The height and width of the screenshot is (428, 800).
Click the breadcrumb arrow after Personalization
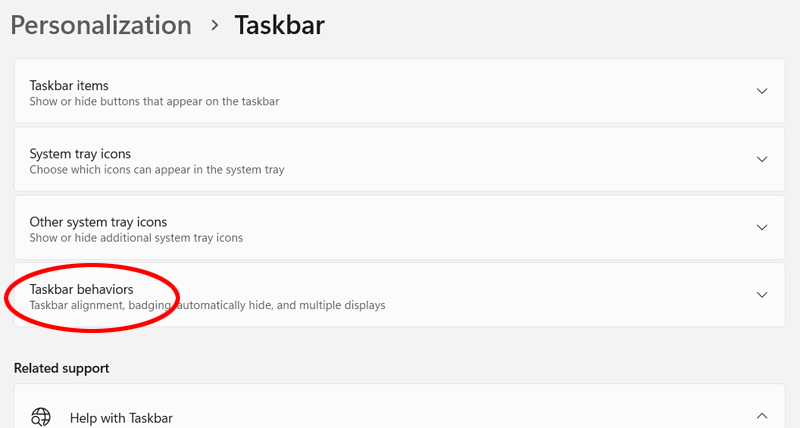click(x=214, y=26)
